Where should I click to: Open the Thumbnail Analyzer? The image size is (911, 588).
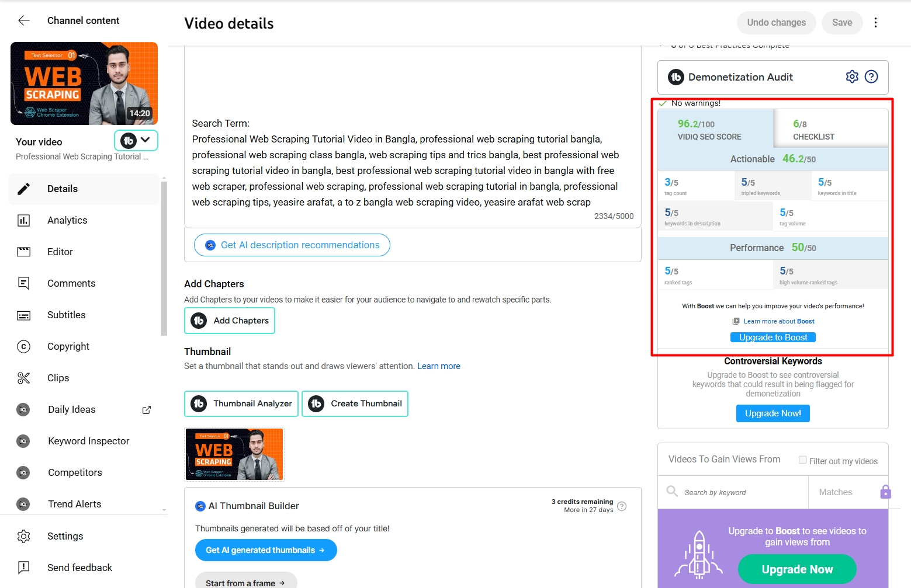[241, 403]
